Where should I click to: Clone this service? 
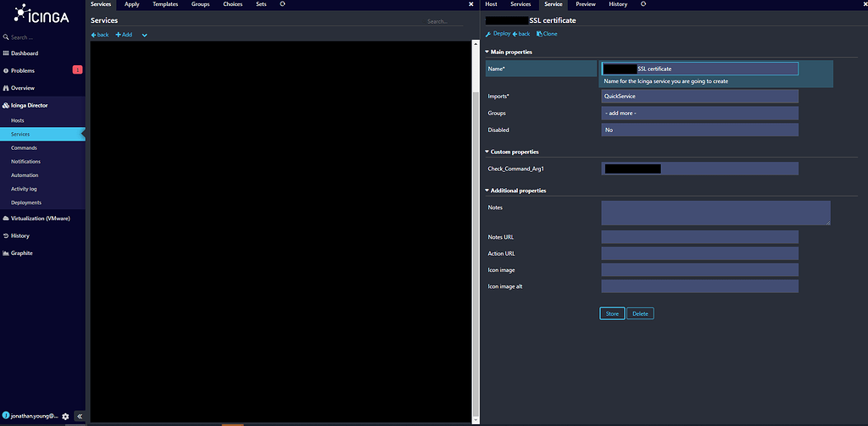pos(547,34)
